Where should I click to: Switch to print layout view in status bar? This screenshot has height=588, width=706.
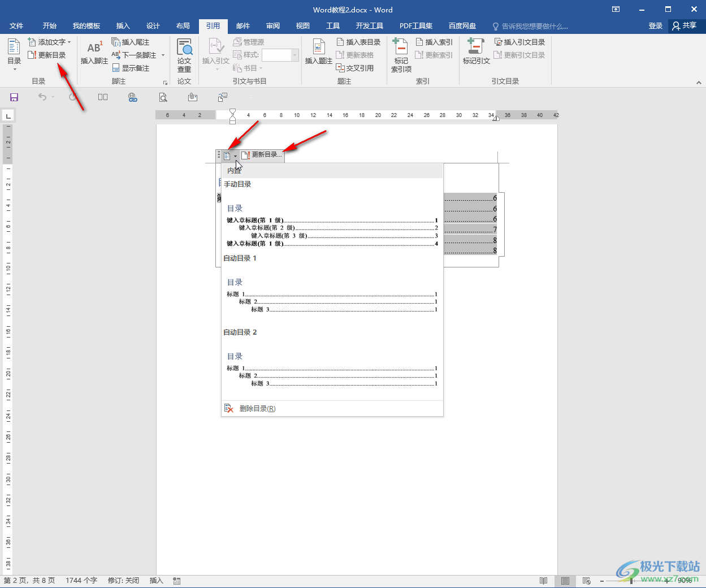(x=565, y=581)
